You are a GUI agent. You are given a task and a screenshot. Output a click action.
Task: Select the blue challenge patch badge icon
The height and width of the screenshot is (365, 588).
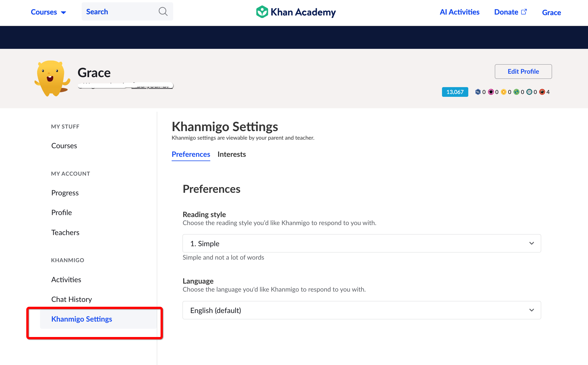tap(478, 92)
